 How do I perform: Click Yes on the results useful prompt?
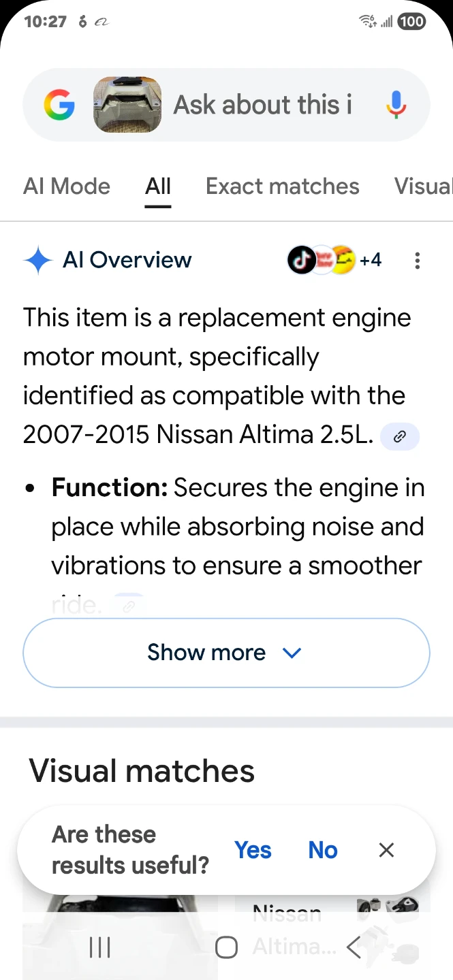coord(253,849)
